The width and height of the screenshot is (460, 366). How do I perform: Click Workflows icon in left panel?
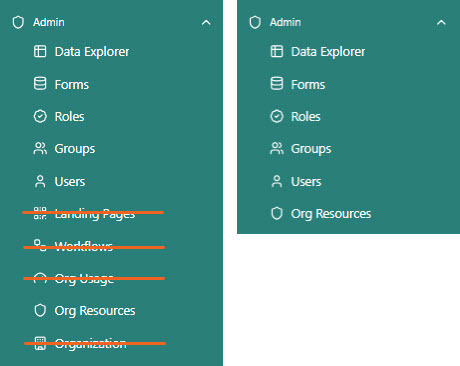(x=40, y=245)
